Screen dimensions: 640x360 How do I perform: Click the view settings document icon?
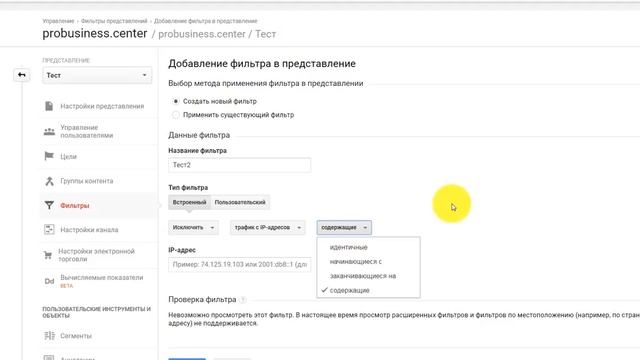[x=49, y=106]
